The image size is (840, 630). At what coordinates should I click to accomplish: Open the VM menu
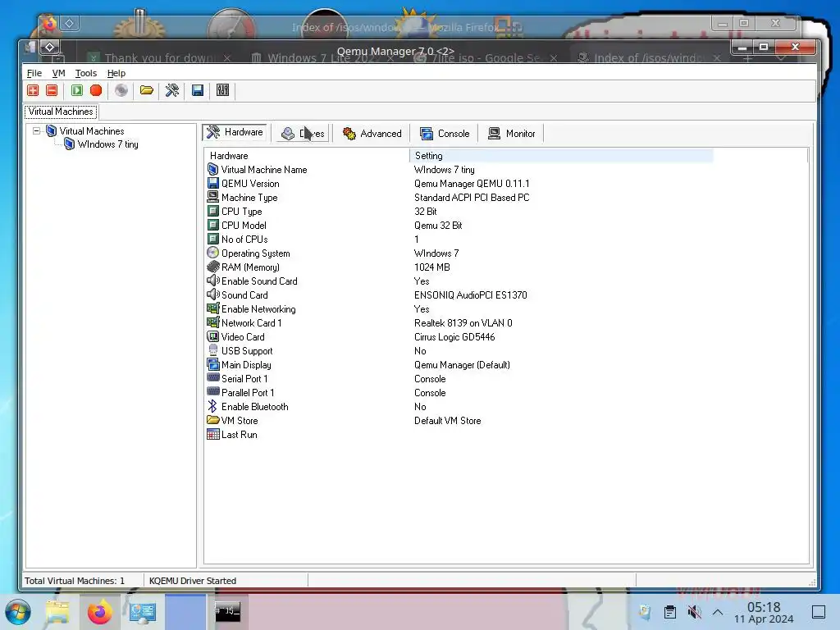click(x=58, y=73)
